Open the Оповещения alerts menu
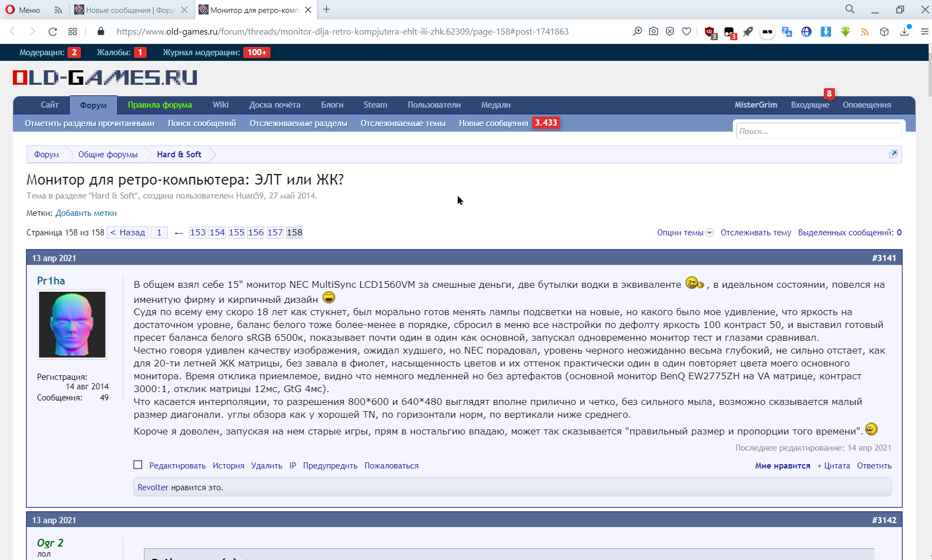The image size is (932, 560). click(x=867, y=105)
